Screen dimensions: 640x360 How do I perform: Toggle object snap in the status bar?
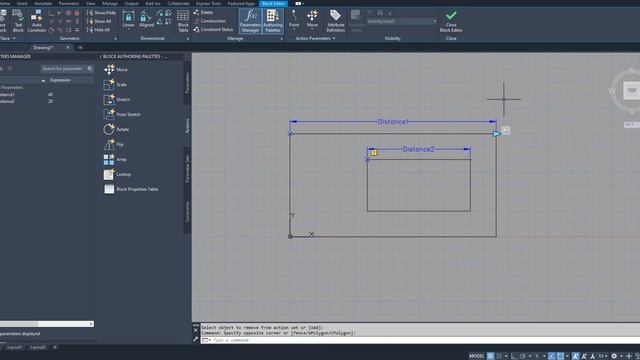point(560,356)
